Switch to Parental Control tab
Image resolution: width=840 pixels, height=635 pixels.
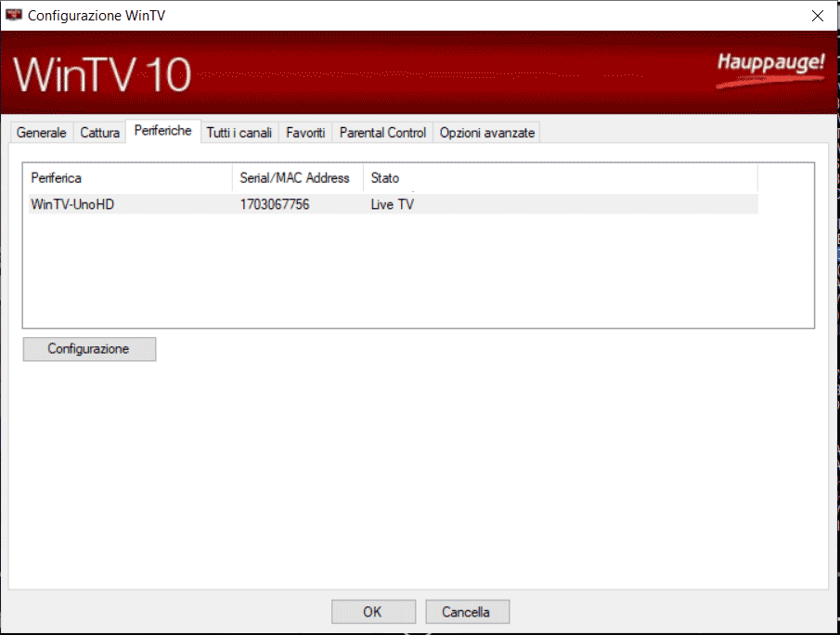pos(382,133)
